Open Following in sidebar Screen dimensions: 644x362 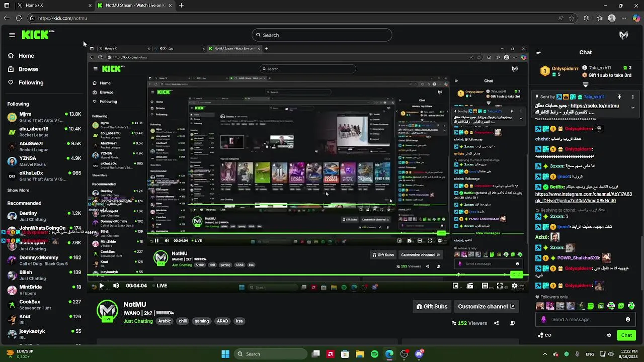[31, 82]
